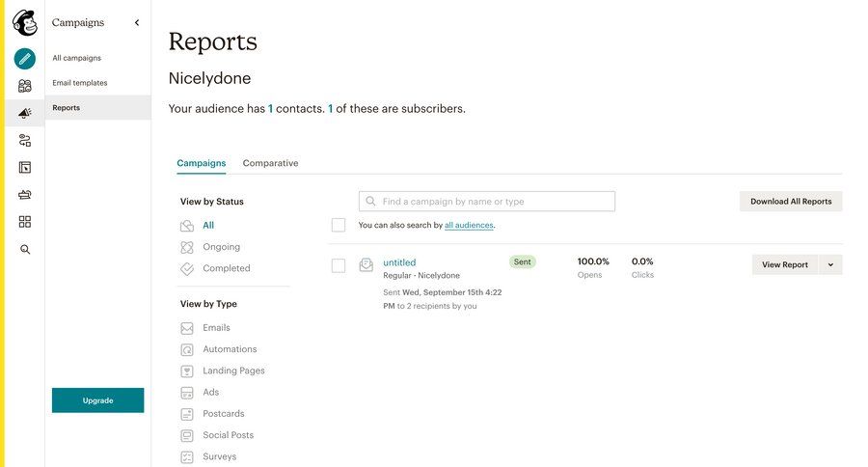Click the 100.0% Opens value
868x467 pixels.
(x=593, y=261)
